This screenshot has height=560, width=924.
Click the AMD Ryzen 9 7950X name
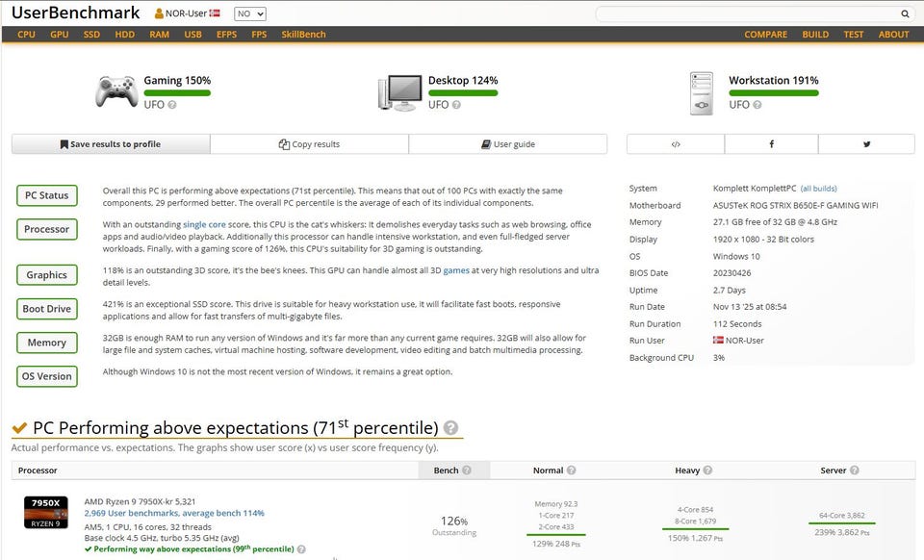click(x=140, y=501)
